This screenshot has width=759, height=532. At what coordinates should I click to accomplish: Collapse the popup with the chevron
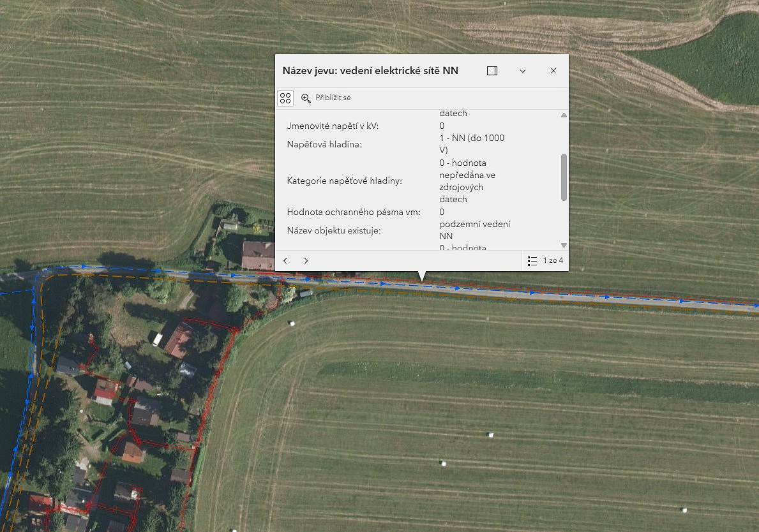[x=523, y=71]
